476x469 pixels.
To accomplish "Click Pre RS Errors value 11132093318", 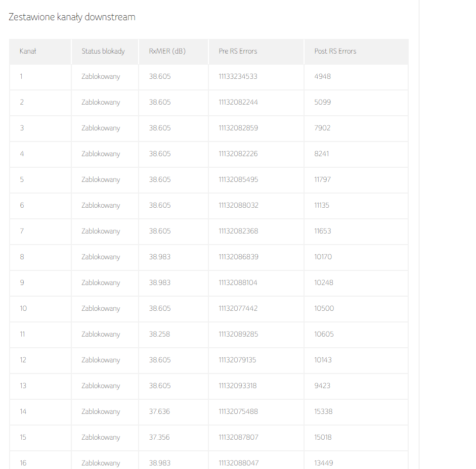I will point(238,386).
